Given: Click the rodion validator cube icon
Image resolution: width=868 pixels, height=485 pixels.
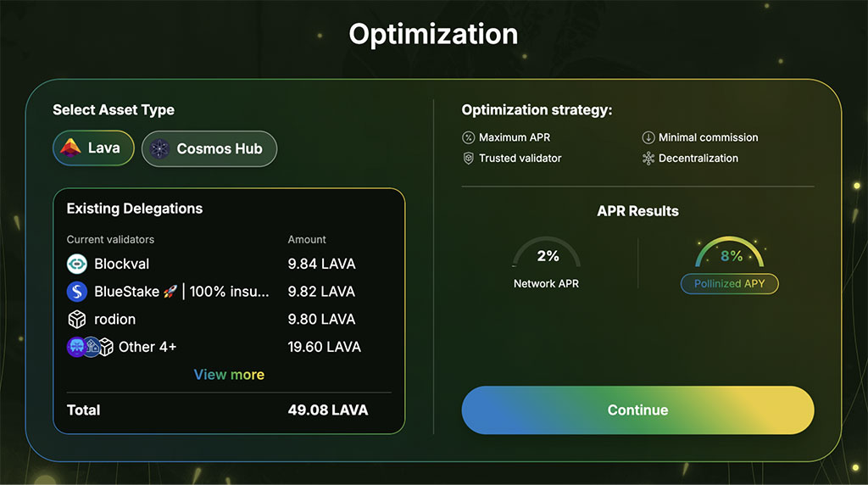Looking at the screenshot, I should [77, 320].
